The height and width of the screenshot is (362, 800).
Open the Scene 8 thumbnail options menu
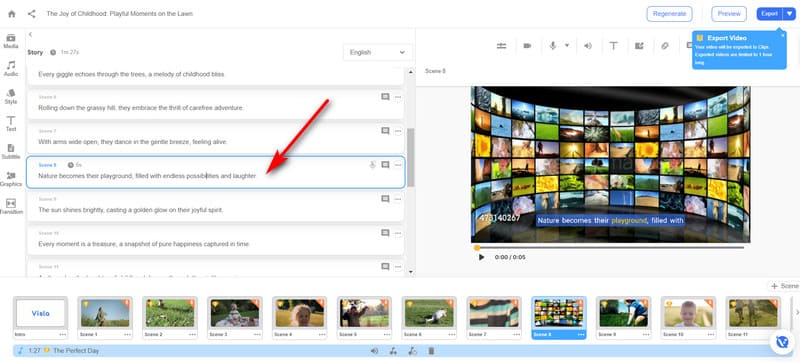pyautogui.click(x=581, y=334)
